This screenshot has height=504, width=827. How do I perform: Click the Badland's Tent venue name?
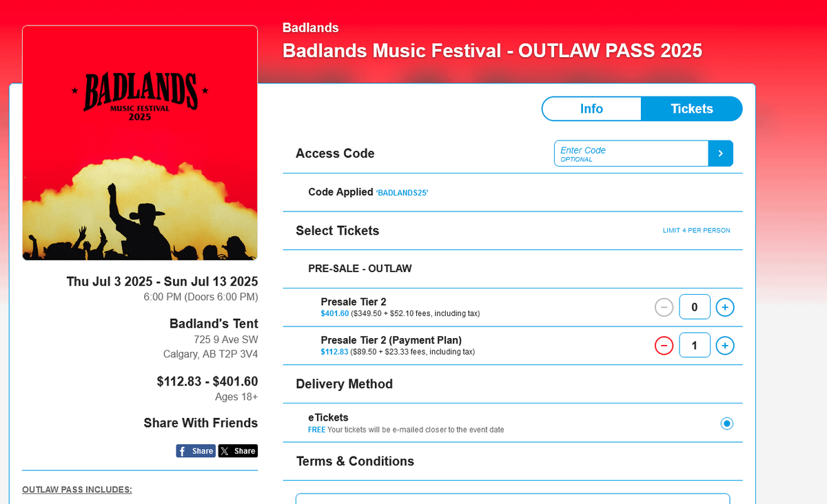pyautogui.click(x=214, y=324)
